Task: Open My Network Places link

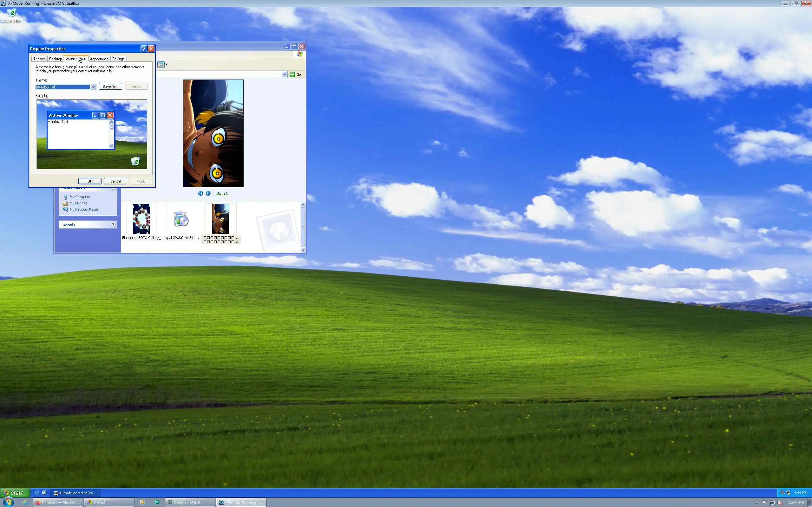Action: pyautogui.click(x=84, y=209)
